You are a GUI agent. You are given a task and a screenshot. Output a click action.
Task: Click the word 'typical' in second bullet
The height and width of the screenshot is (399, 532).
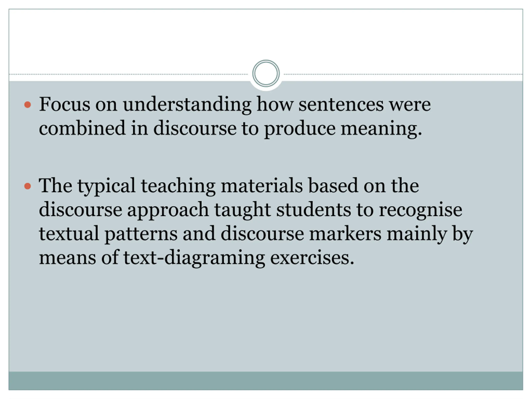106,187
